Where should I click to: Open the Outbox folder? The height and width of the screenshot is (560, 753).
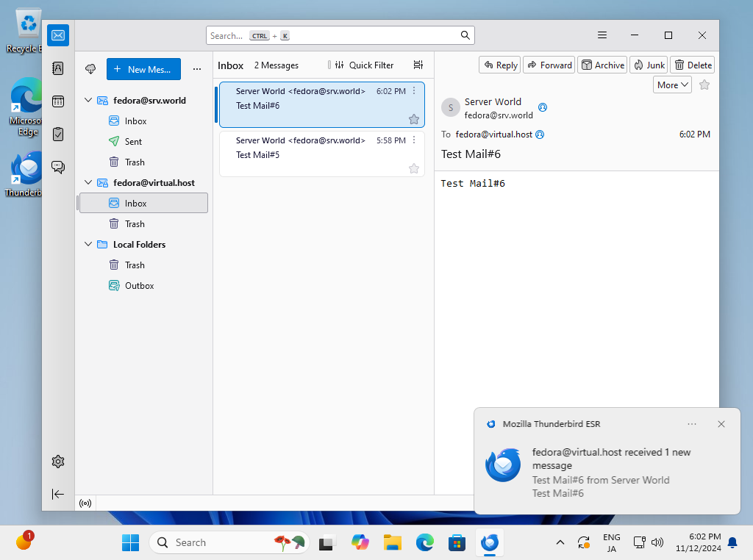(x=143, y=286)
